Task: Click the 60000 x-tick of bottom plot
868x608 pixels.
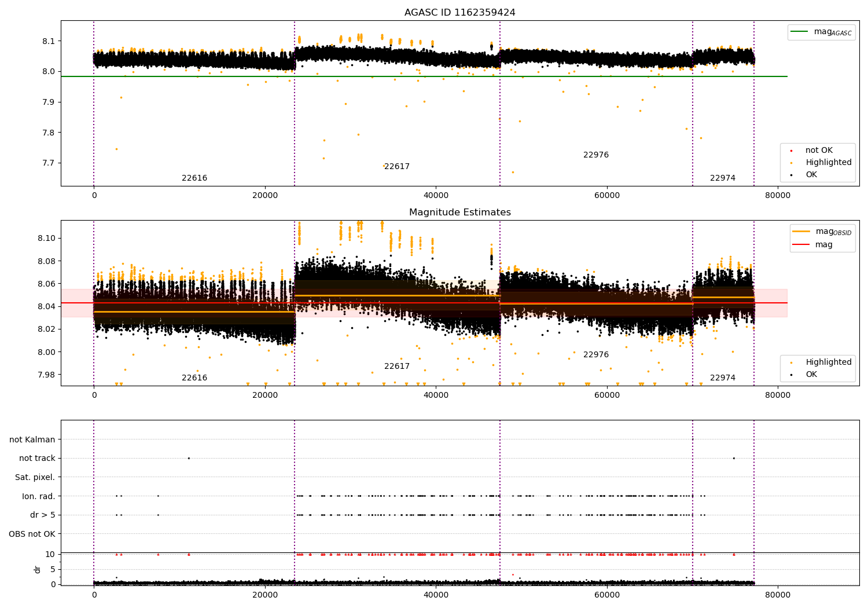Action: pyautogui.click(x=607, y=595)
